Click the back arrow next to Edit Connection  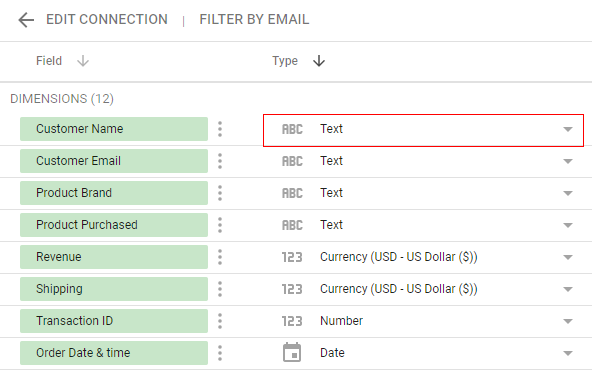click(x=26, y=20)
